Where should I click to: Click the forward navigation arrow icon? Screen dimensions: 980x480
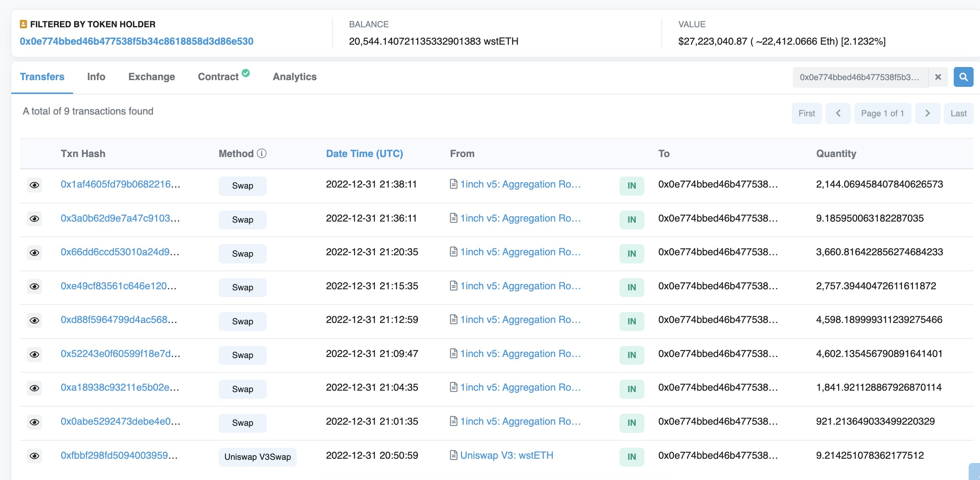click(x=927, y=113)
